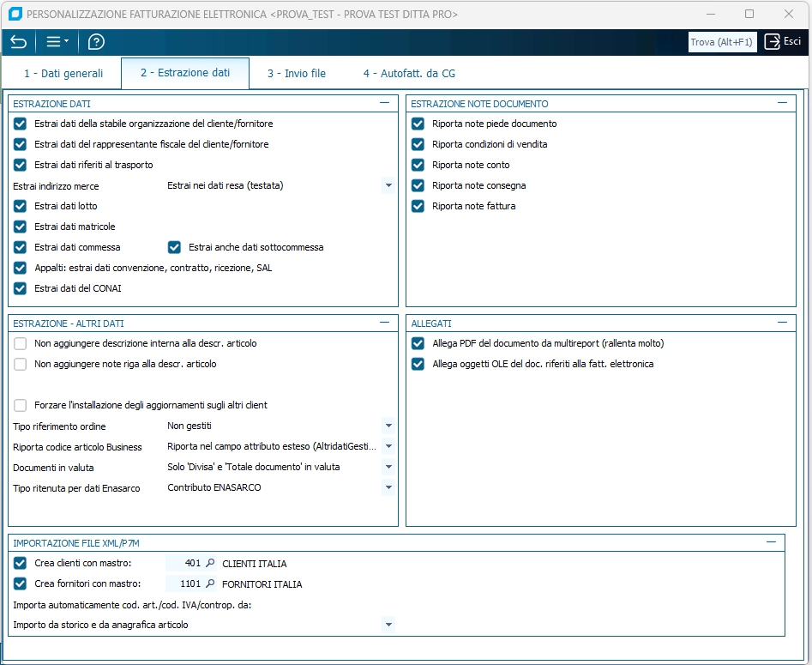Toggle Crea fornitori con mastro
The image size is (812, 665).
21,584
